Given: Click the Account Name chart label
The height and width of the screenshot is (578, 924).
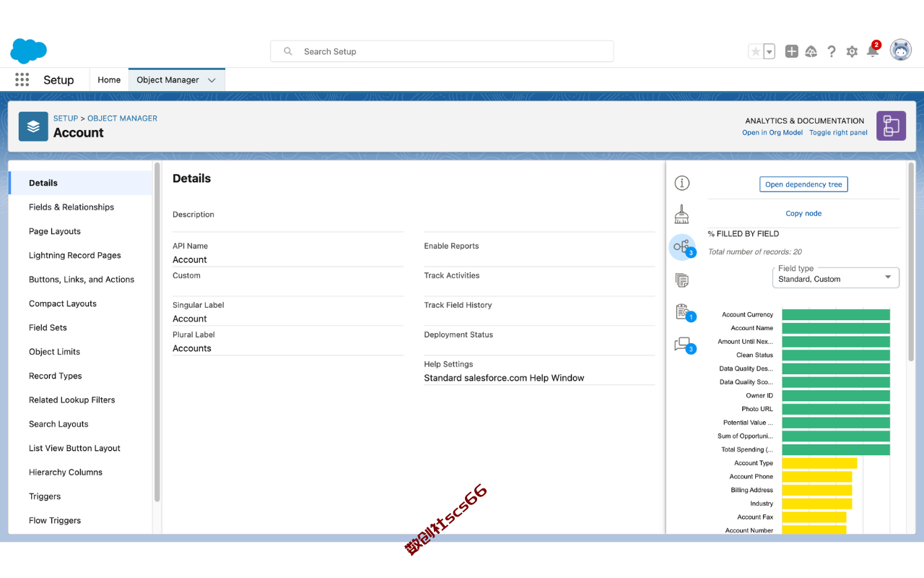Looking at the screenshot, I should (x=751, y=328).
